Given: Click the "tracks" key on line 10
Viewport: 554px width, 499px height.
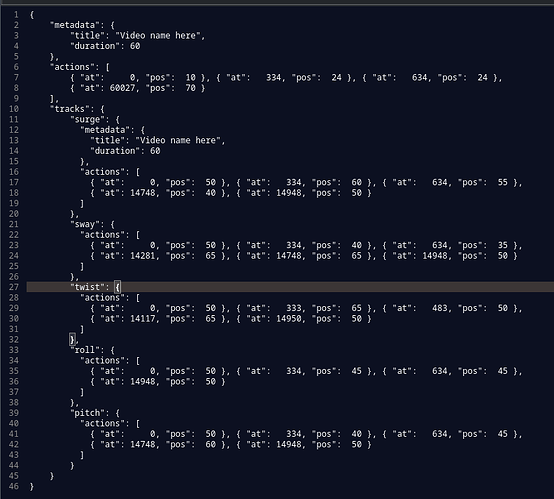Looking at the screenshot, I should pos(70,109).
